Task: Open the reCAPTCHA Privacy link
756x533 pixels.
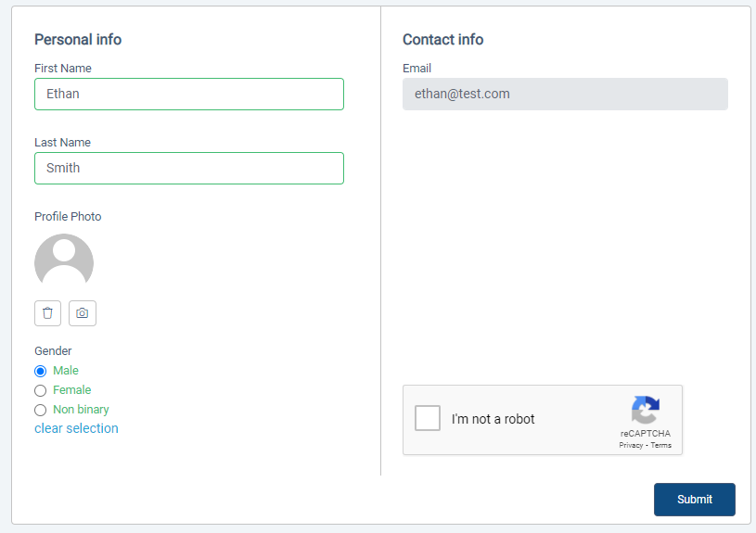Action: (x=631, y=446)
